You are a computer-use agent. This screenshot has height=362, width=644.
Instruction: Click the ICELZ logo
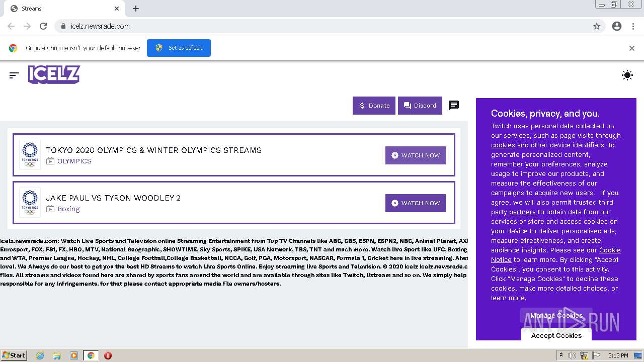tap(54, 74)
